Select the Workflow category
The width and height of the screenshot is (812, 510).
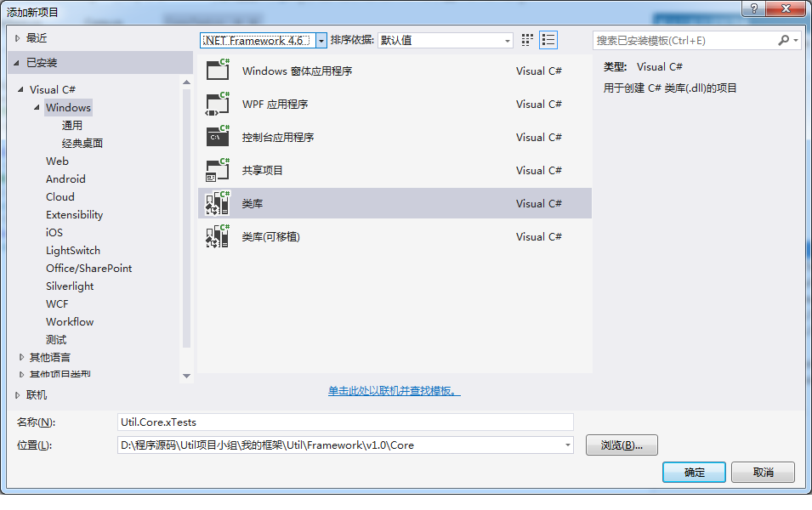click(70, 321)
